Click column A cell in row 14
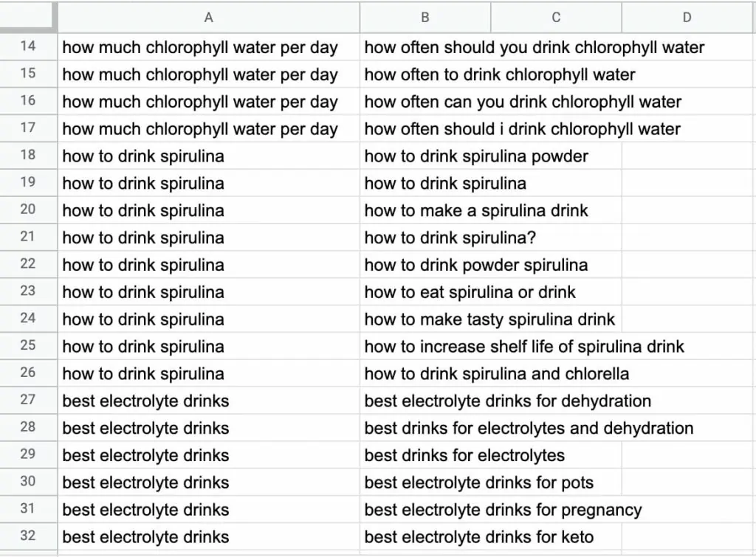 click(208, 47)
